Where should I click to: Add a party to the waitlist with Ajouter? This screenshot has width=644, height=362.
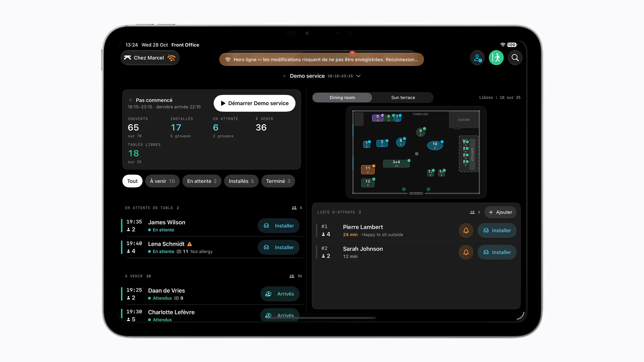point(500,212)
